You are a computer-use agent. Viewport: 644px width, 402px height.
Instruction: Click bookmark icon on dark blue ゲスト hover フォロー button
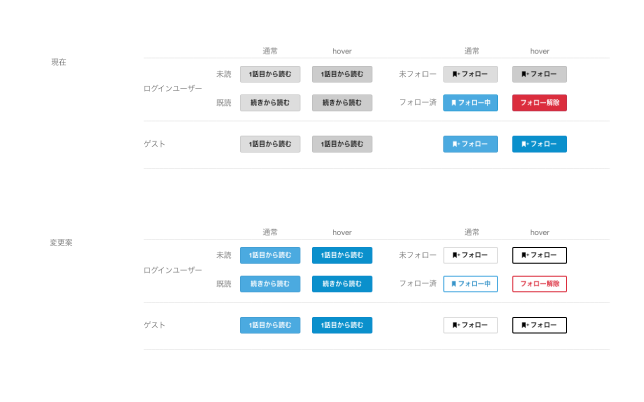click(x=524, y=144)
